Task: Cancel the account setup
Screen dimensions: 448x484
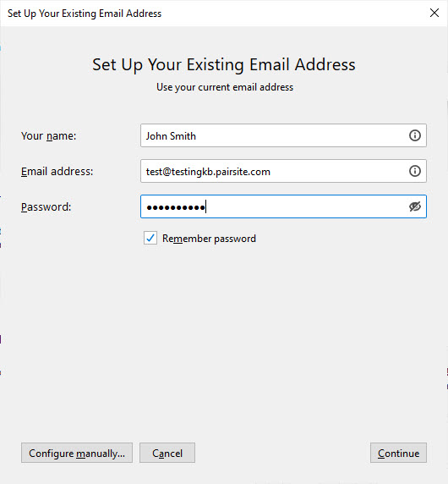Action: pos(167,453)
